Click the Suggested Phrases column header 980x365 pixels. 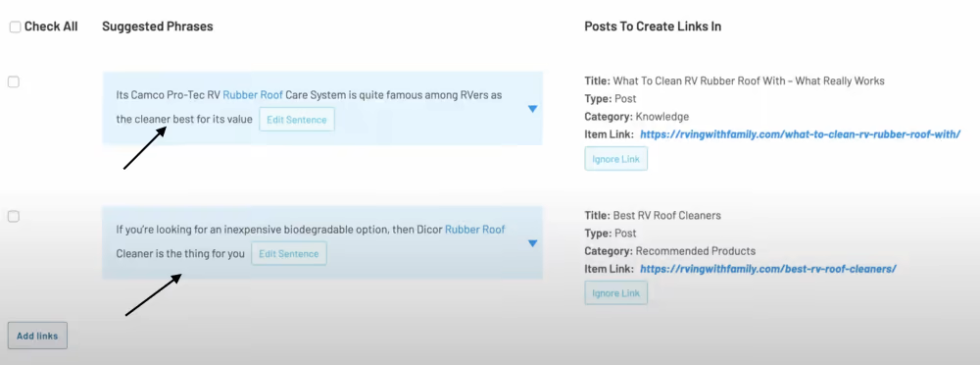pyautogui.click(x=158, y=26)
